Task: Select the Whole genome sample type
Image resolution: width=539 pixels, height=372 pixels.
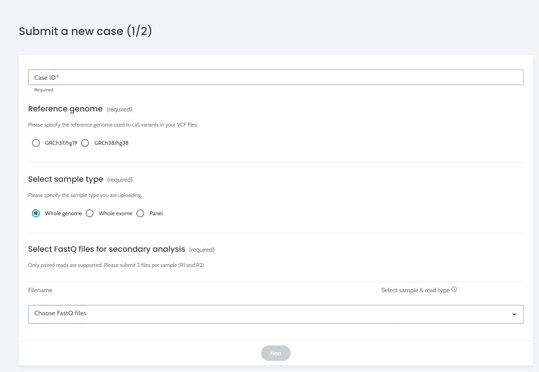Action: tap(36, 214)
